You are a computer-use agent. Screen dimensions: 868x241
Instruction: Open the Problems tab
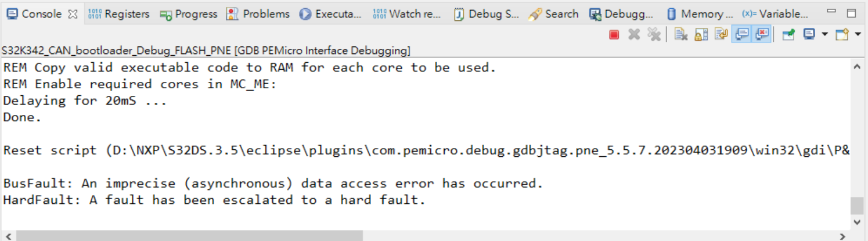(x=258, y=14)
